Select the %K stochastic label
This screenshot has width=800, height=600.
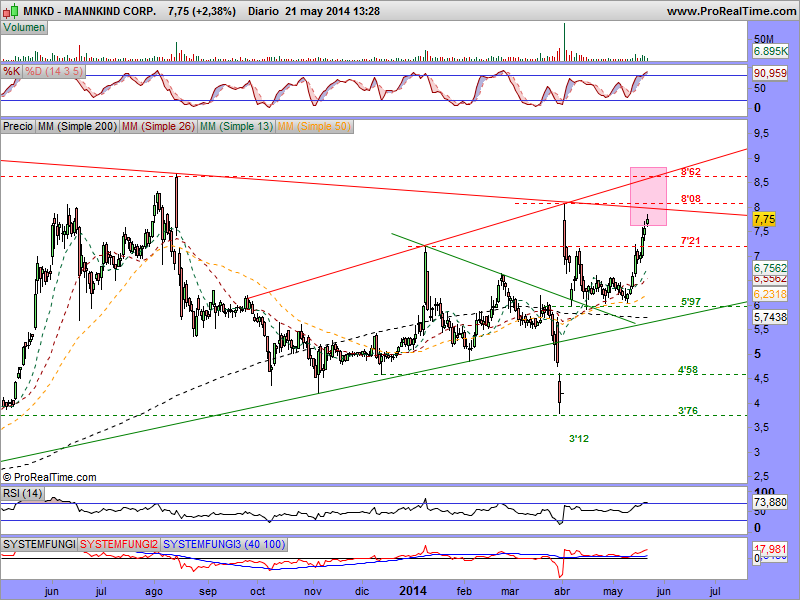pyautogui.click(x=11, y=71)
